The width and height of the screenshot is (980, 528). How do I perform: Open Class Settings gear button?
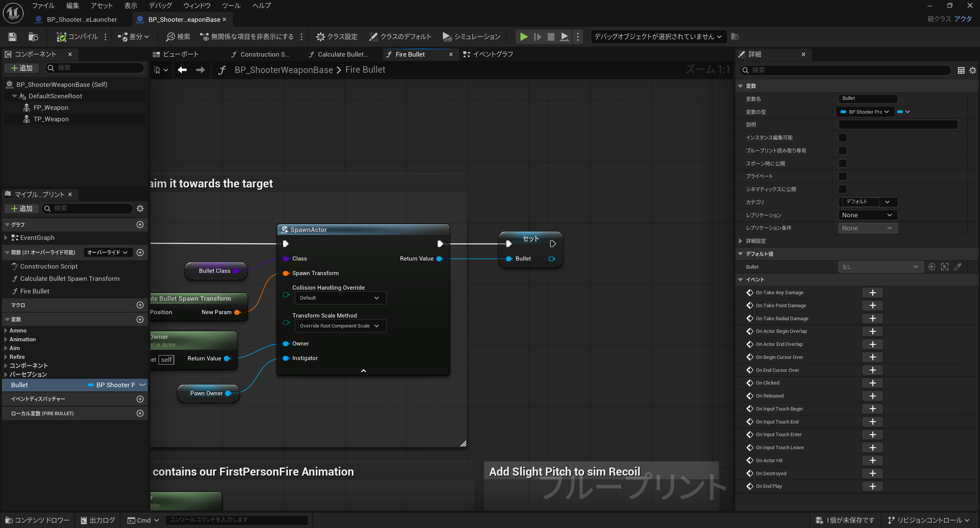(336, 37)
